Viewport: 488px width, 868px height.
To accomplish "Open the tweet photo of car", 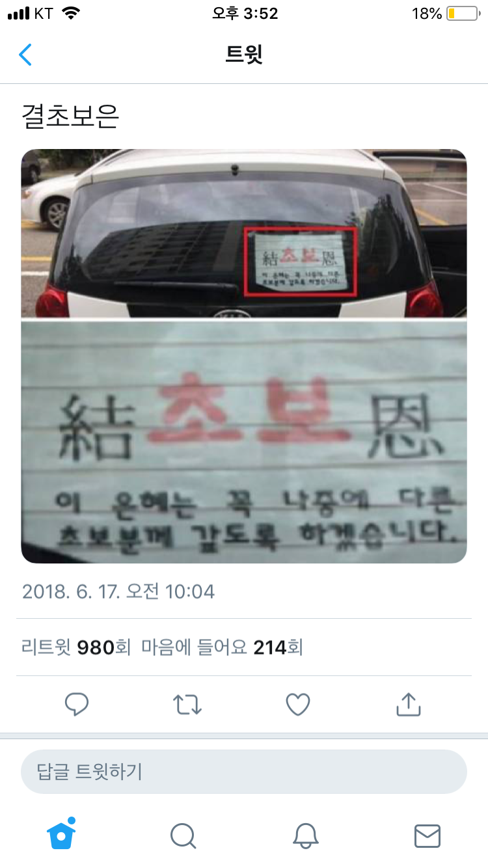I will [x=244, y=234].
